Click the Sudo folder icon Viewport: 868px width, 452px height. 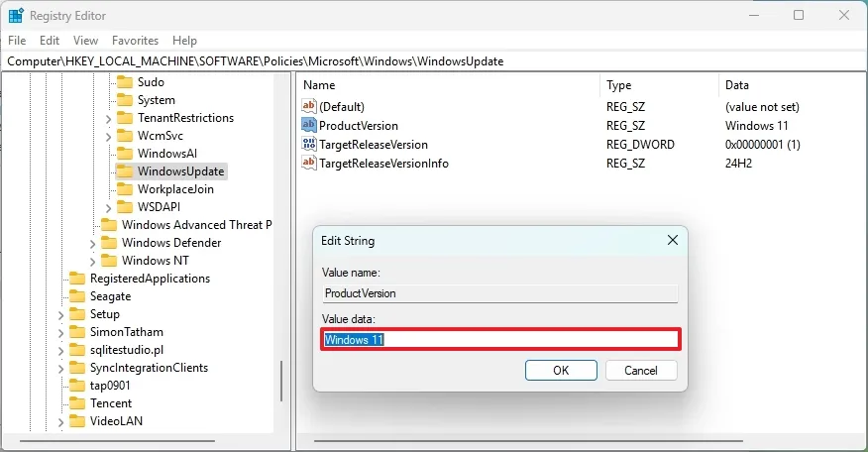point(125,82)
